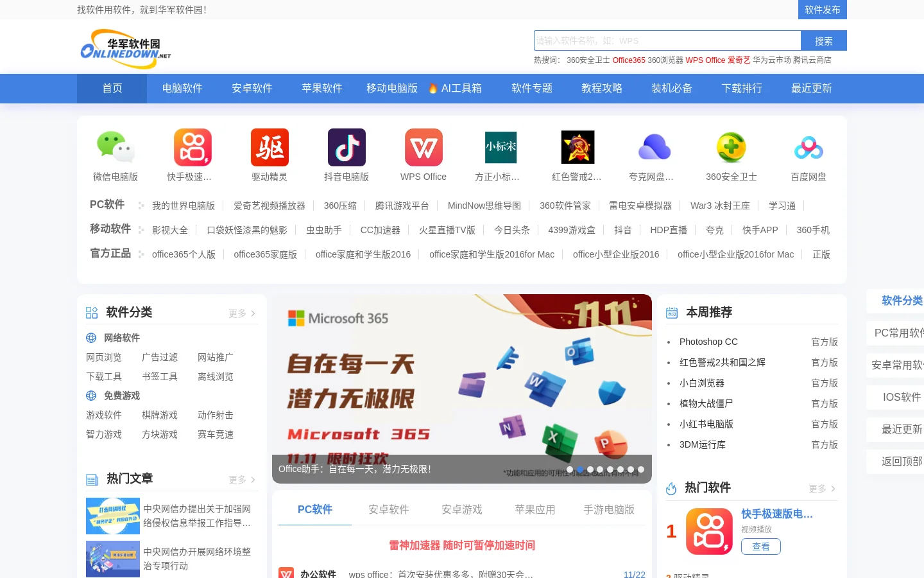Click the 网络软件 globe icon
Screen dimensions: 924x578
pyautogui.click(x=91, y=338)
